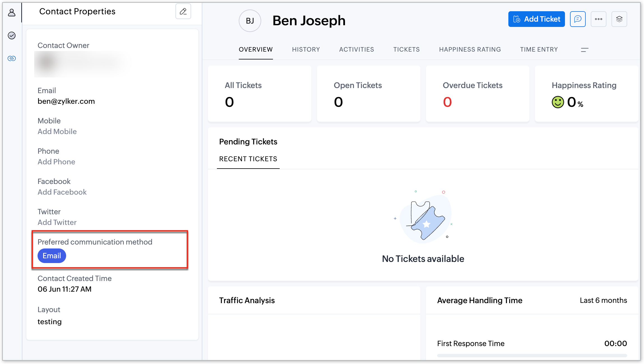This screenshot has width=644, height=364.
Task: Click the stacked layers icon button
Action: click(x=619, y=19)
